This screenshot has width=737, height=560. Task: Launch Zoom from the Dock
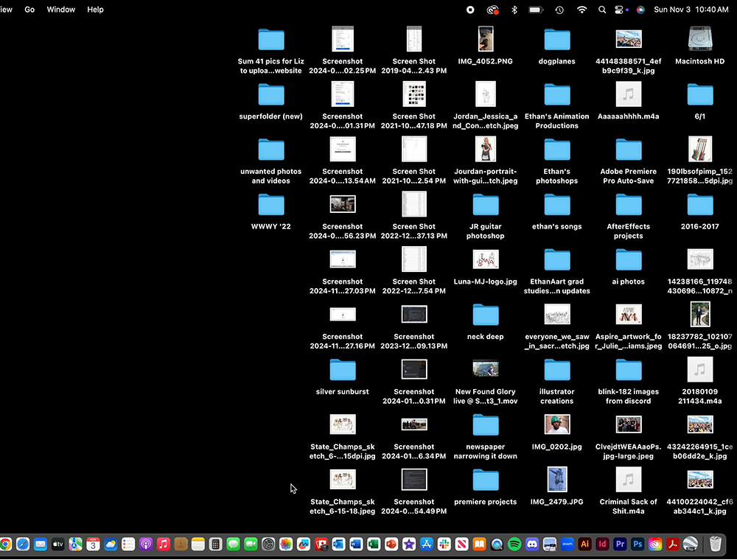[567, 544]
